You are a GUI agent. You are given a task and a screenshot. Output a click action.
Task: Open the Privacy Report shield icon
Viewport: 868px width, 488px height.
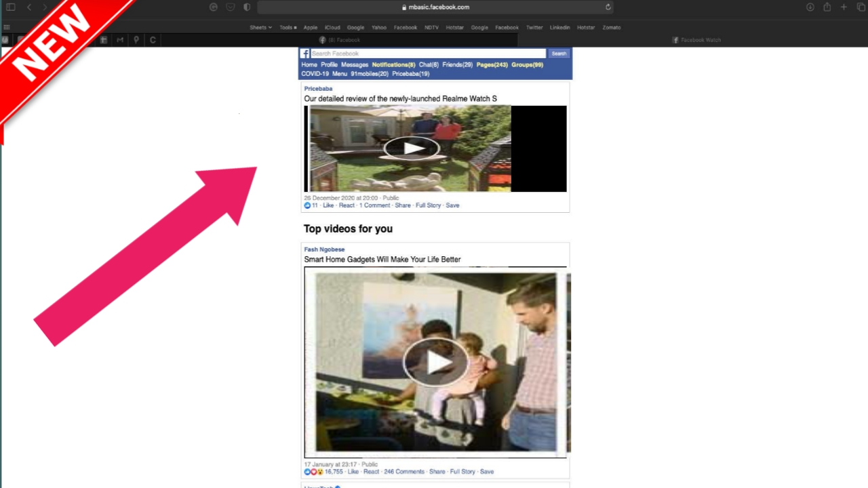[x=247, y=7]
